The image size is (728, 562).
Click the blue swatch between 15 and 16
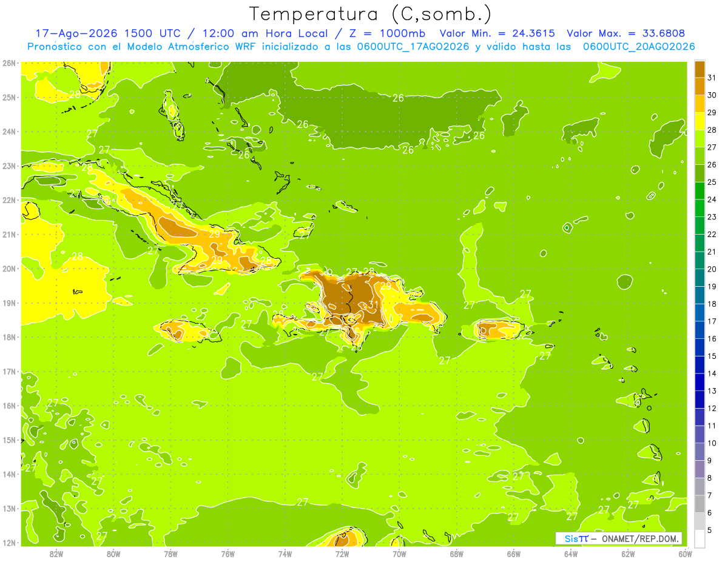click(x=699, y=347)
